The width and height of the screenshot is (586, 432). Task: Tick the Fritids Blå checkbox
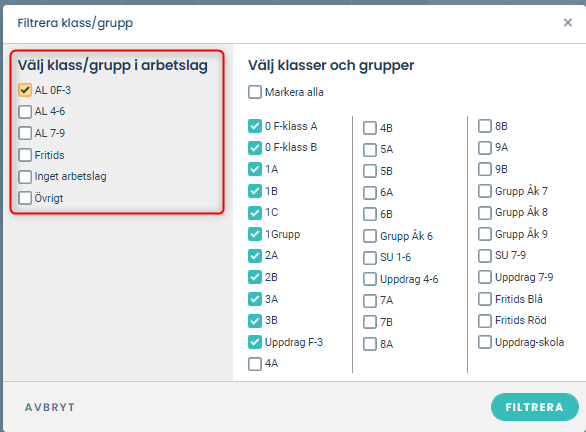click(x=485, y=299)
